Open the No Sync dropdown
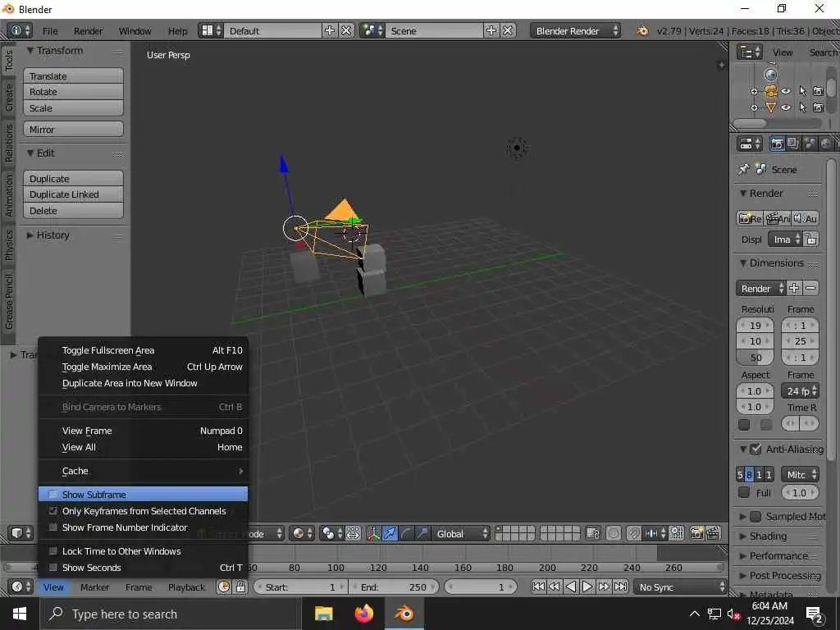 [680, 587]
